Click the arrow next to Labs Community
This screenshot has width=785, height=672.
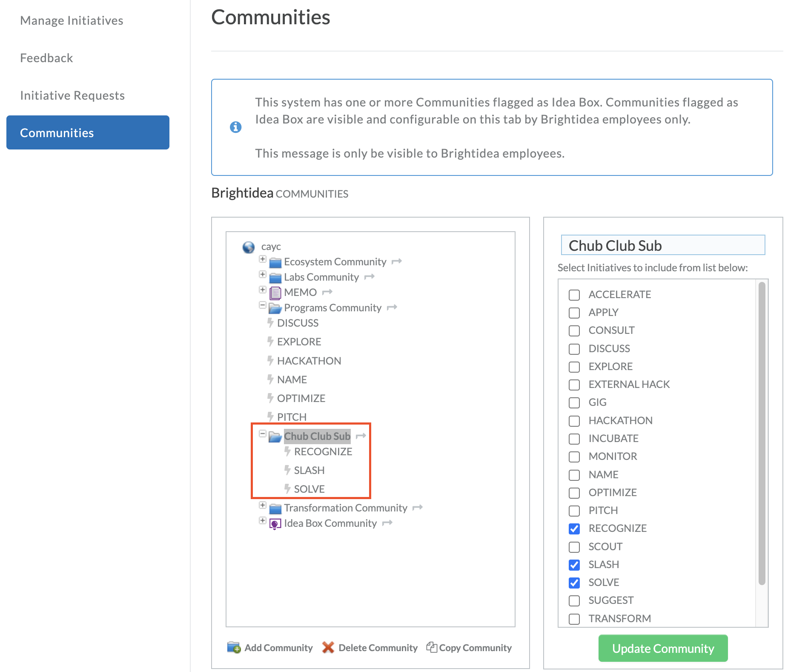pos(370,276)
